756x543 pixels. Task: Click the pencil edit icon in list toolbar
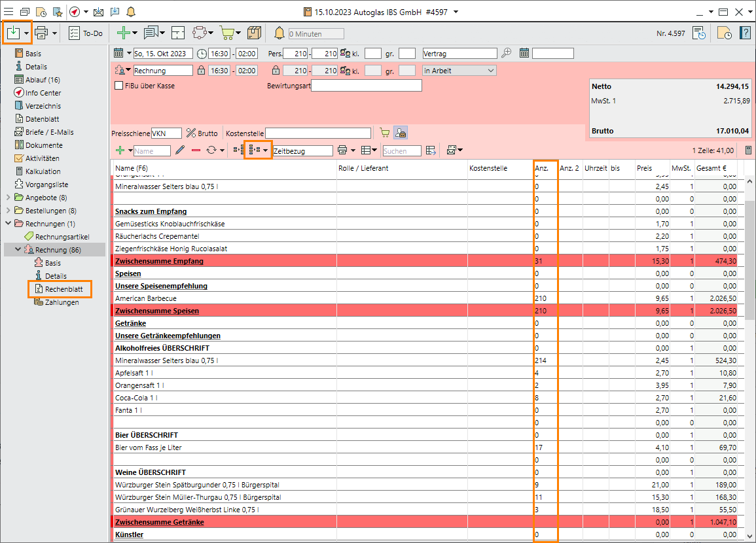pos(180,150)
